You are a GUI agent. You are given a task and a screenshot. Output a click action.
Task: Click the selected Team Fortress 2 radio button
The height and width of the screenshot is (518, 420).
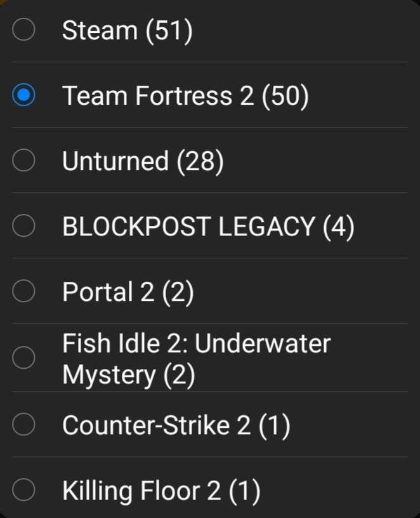tap(24, 96)
